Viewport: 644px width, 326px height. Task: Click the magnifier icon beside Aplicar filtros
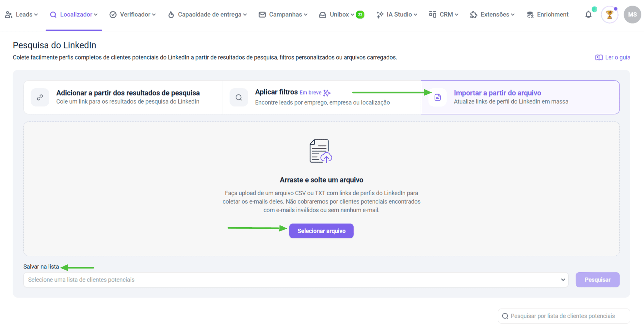(x=239, y=97)
